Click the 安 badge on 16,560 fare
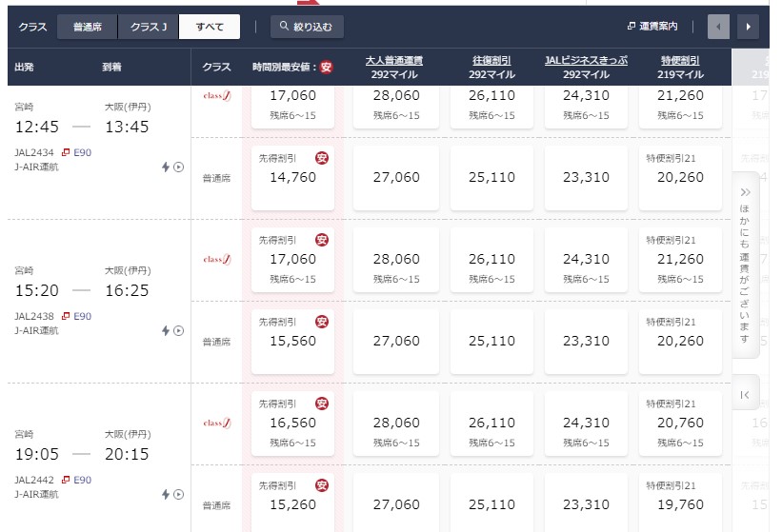The image size is (782, 532). pos(322,404)
